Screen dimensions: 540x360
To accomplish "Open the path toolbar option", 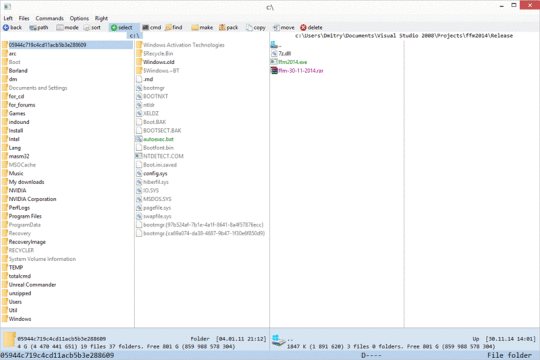I will pos(39,28).
